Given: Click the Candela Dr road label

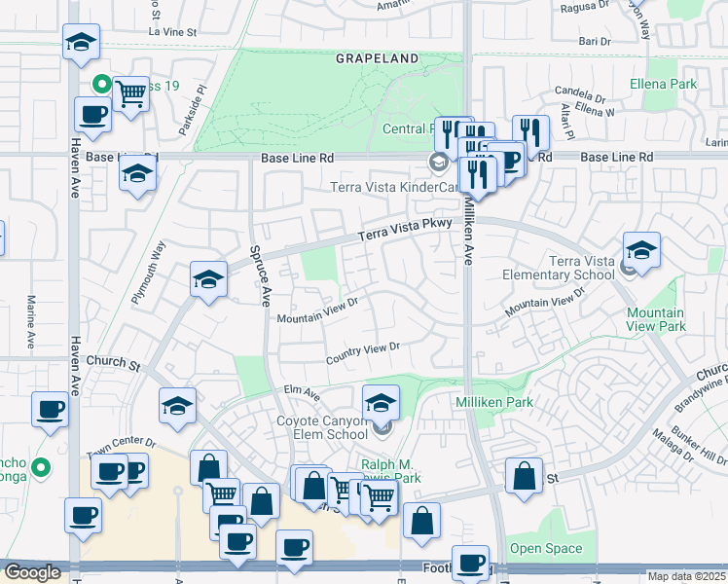Looking at the screenshot, I should 580,94.
